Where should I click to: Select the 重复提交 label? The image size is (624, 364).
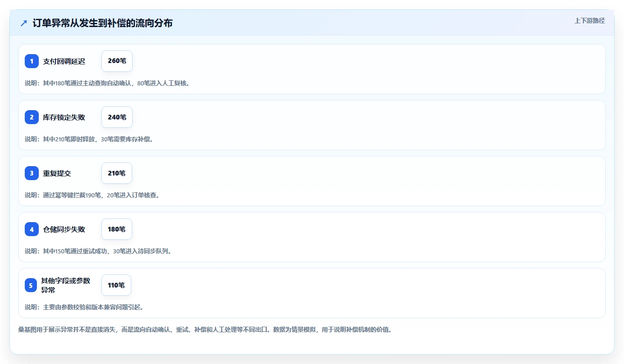57,173
